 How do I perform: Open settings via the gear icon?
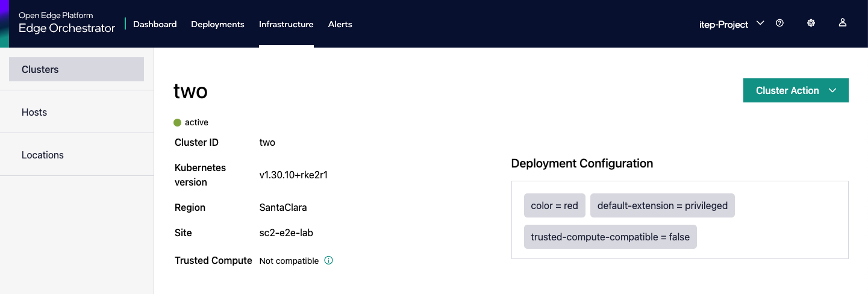tap(811, 23)
